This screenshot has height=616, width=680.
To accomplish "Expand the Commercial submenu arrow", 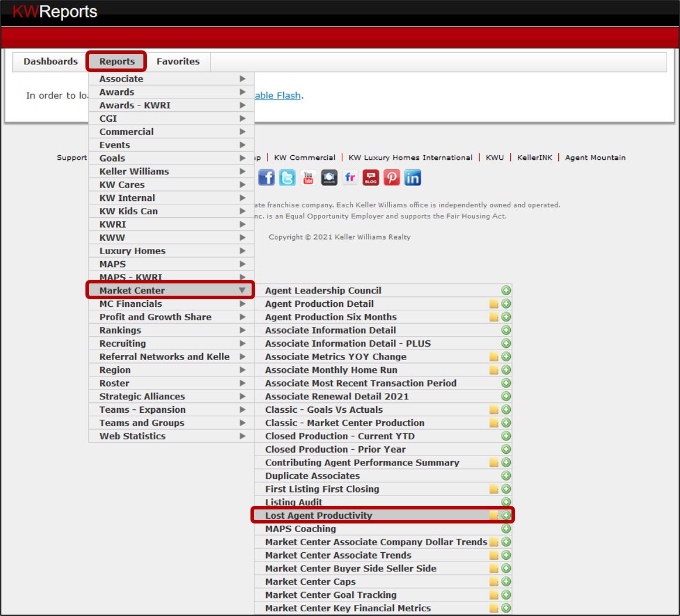I will click(x=242, y=132).
